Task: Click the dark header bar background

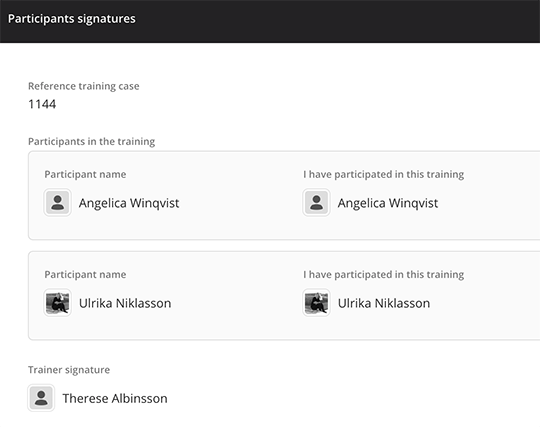Action: (x=338, y=21)
